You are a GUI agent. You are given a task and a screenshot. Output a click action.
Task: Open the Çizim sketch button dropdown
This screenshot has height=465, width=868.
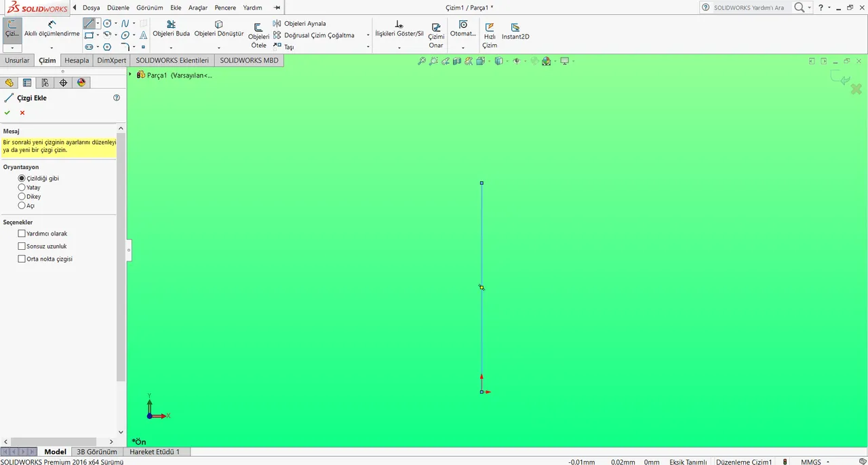(12, 48)
